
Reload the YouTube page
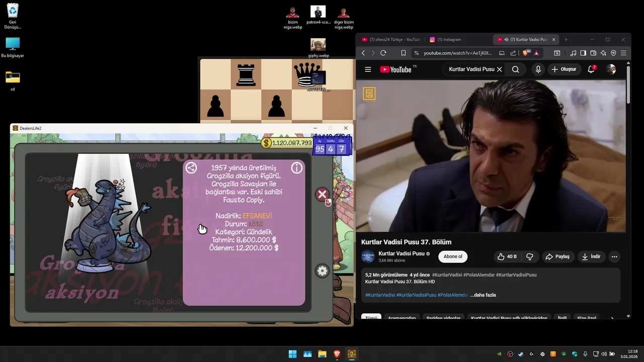point(383,53)
